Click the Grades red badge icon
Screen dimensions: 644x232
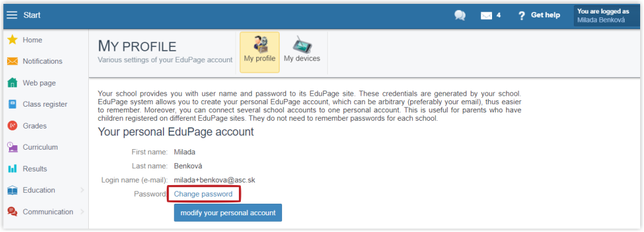(x=13, y=126)
